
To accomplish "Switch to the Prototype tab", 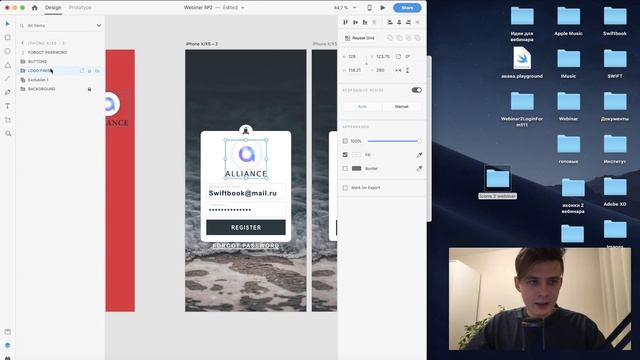I will pos(80,7).
